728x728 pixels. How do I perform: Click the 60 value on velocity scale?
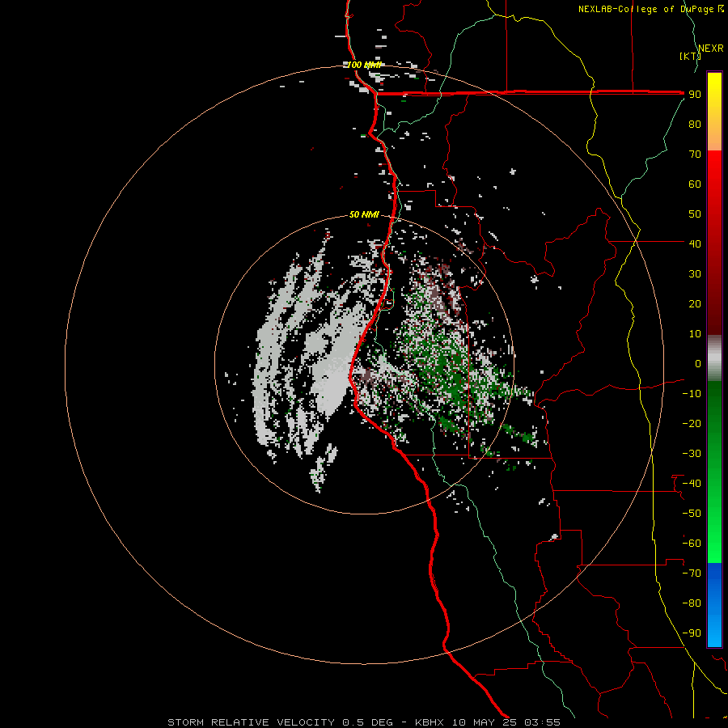point(695,184)
